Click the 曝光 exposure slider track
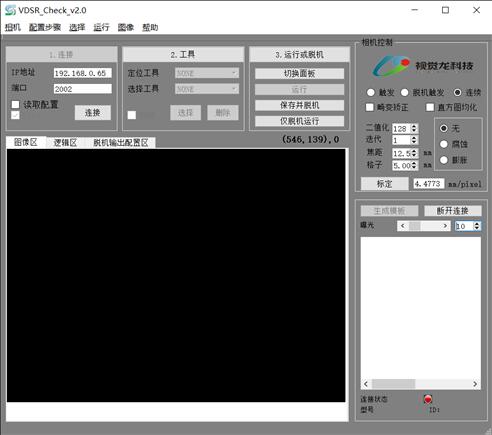 424,226
